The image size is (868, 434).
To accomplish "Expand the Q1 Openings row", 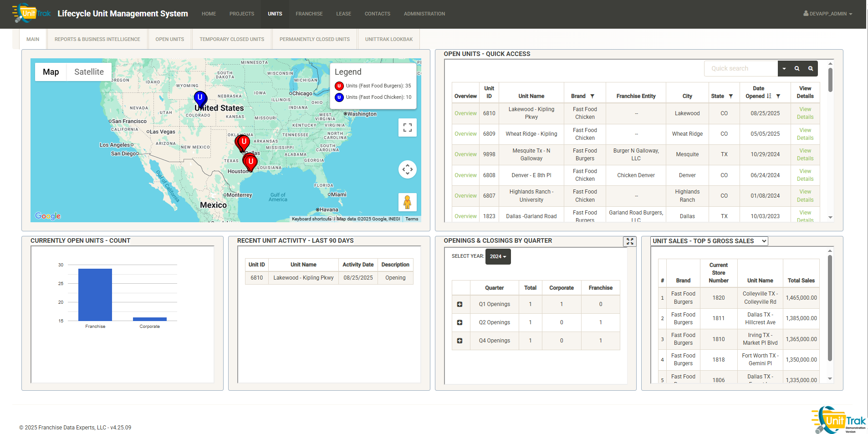I will tap(460, 304).
